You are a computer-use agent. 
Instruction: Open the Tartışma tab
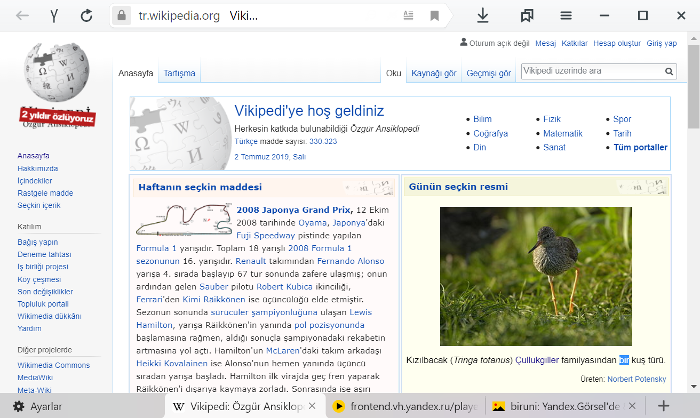[179, 73]
